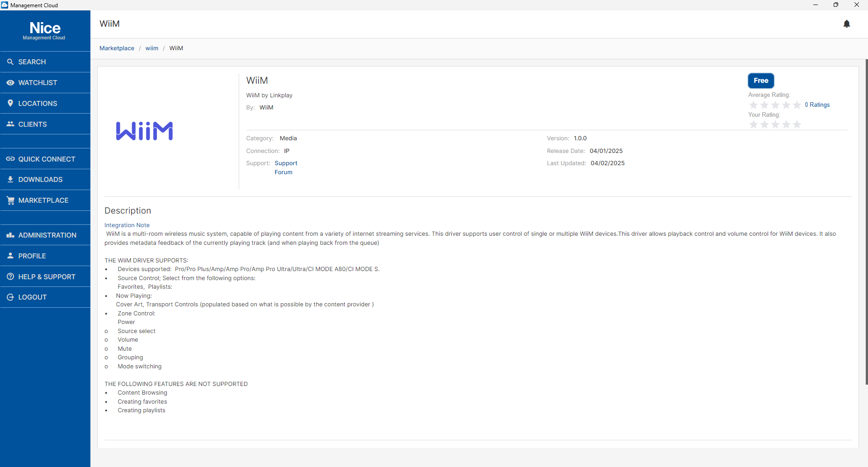The width and height of the screenshot is (868, 467).
Task: Open notifications bell icon
Action: coord(847,24)
